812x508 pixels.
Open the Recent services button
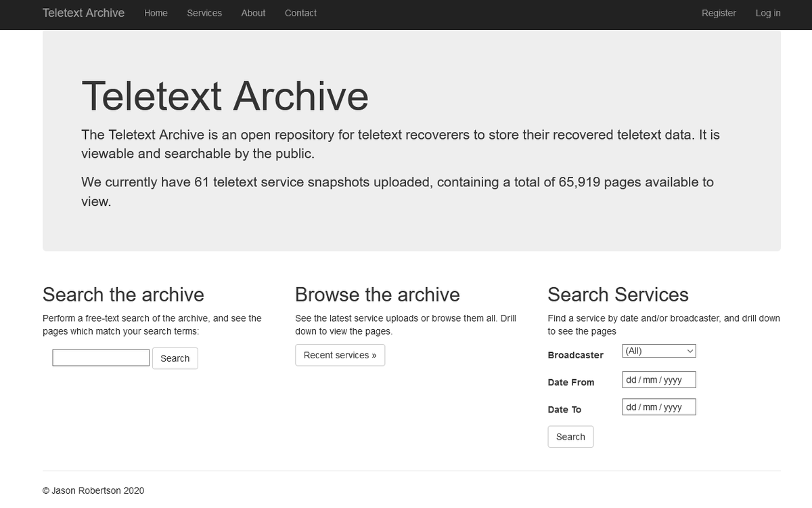pyautogui.click(x=340, y=355)
